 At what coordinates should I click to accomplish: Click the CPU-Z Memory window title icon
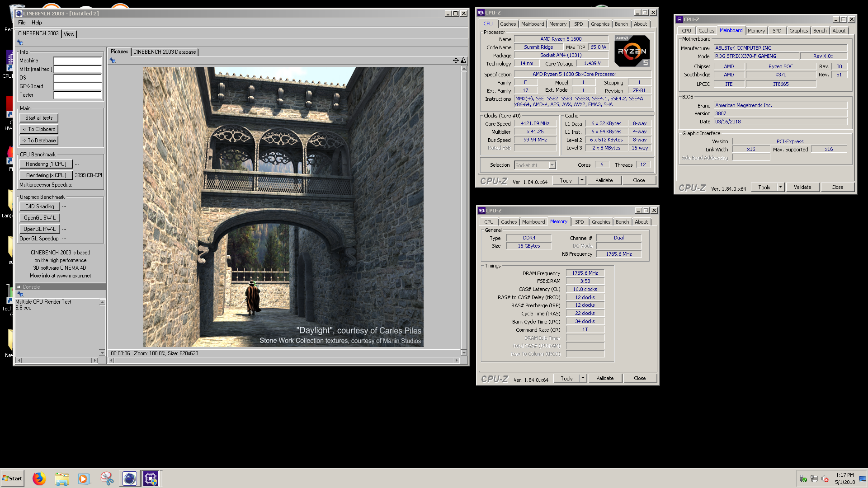coord(481,211)
